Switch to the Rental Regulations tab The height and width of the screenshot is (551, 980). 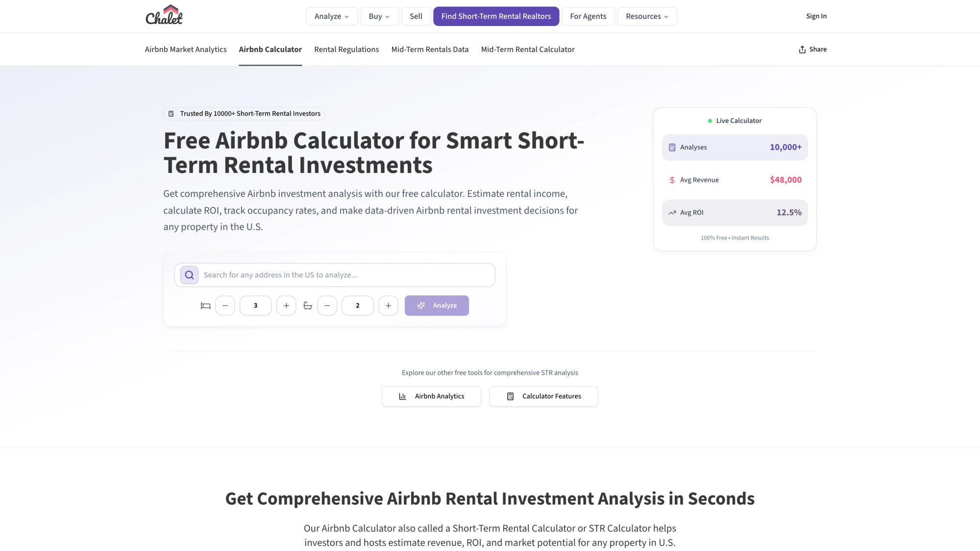click(x=346, y=49)
